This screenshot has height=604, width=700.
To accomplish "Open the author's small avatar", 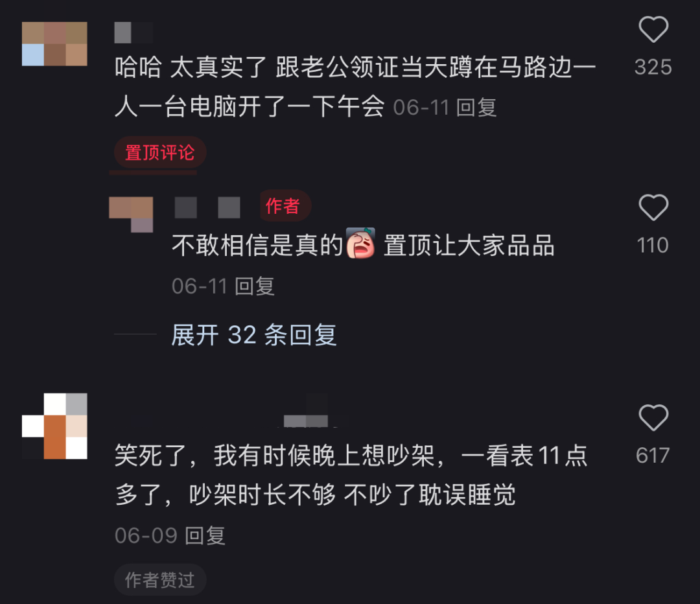I will (x=131, y=215).
